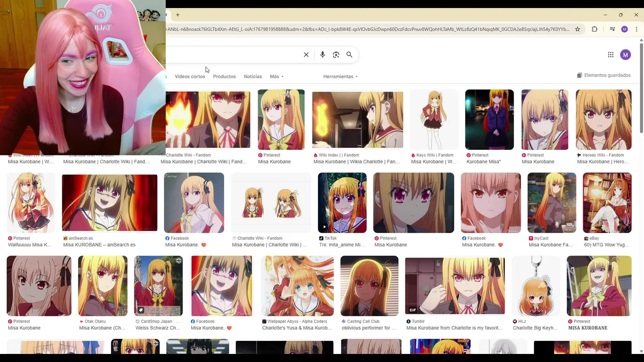Open 'Misa Kurobane | Hero...' Heroes Wiki result
644x362 pixels.
tap(603, 162)
